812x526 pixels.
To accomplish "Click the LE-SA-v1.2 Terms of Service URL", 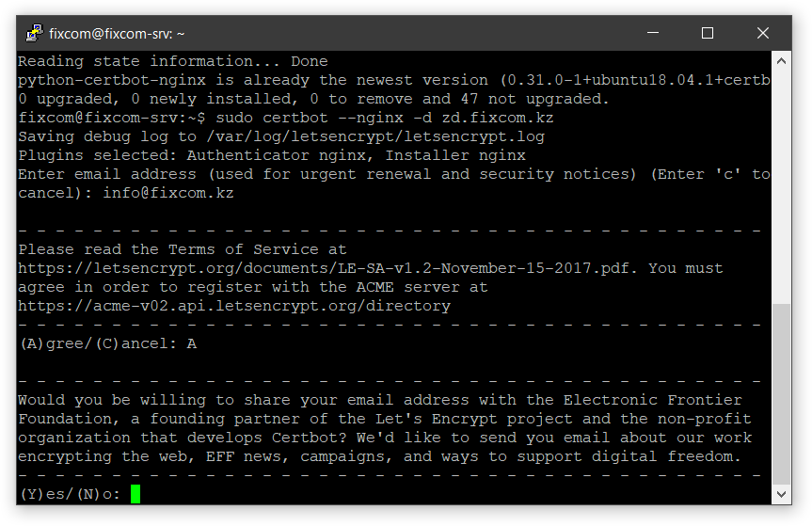I will (x=323, y=268).
